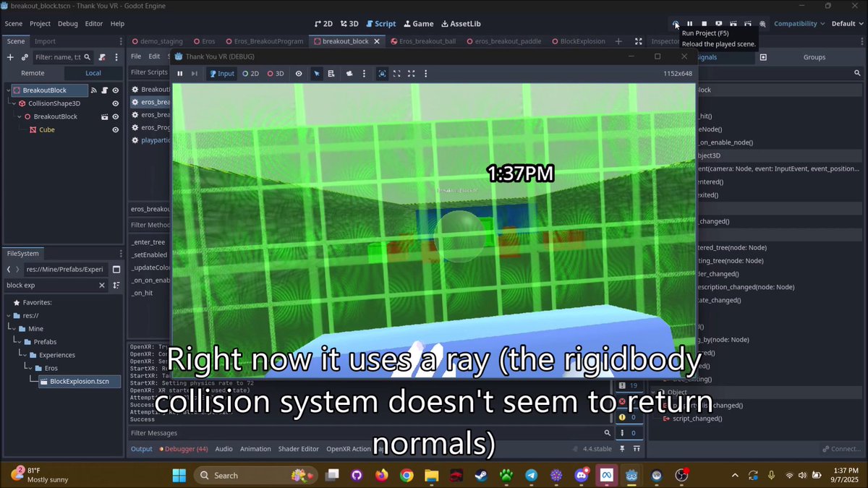This screenshot has width=868, height=488.
Task: Switch to 3D editor view
Action: (349, 23)
